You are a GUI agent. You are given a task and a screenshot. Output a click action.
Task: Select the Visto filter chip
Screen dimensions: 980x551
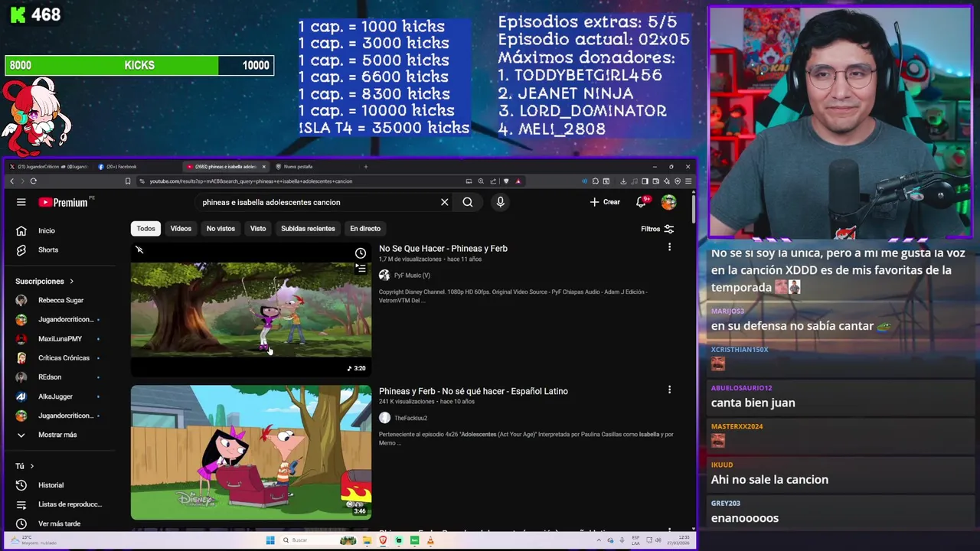point(258,228)
